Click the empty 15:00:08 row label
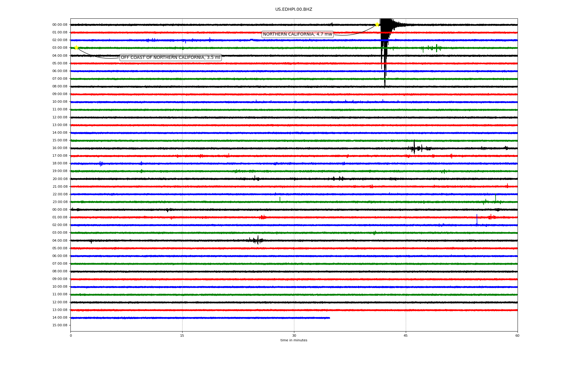 click(x=60, y=325)
